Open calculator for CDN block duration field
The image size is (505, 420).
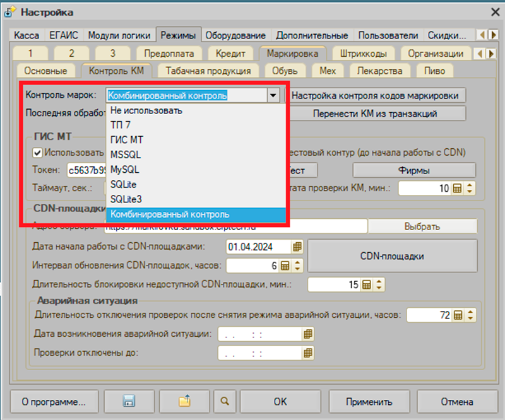(x=367, y=285)
